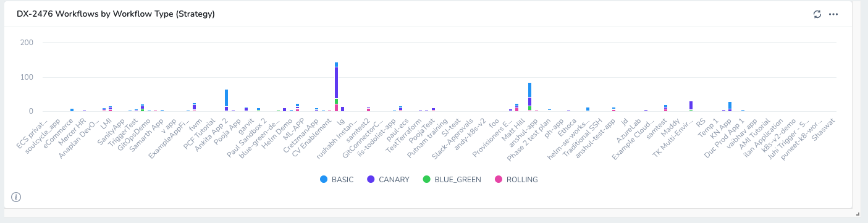Screen dimensions: 868x223
Task: Click the info icon below the chart
Action: coord(16,197)
